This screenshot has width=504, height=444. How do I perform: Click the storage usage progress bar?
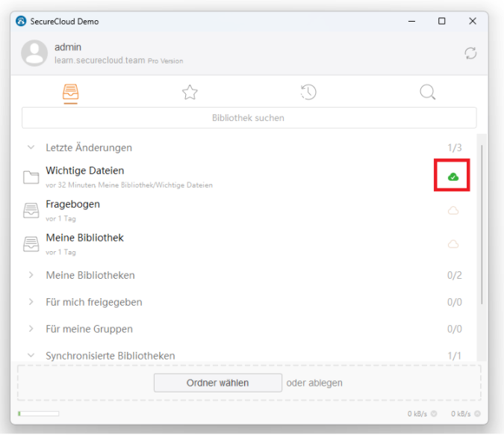pyautogui.click(x=39, y=414)
